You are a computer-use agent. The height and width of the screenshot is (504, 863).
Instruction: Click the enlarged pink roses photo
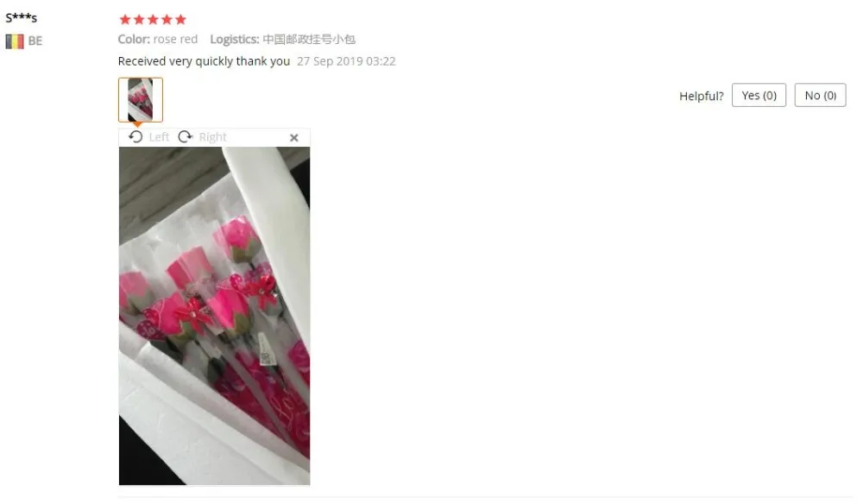coord(214,316)
